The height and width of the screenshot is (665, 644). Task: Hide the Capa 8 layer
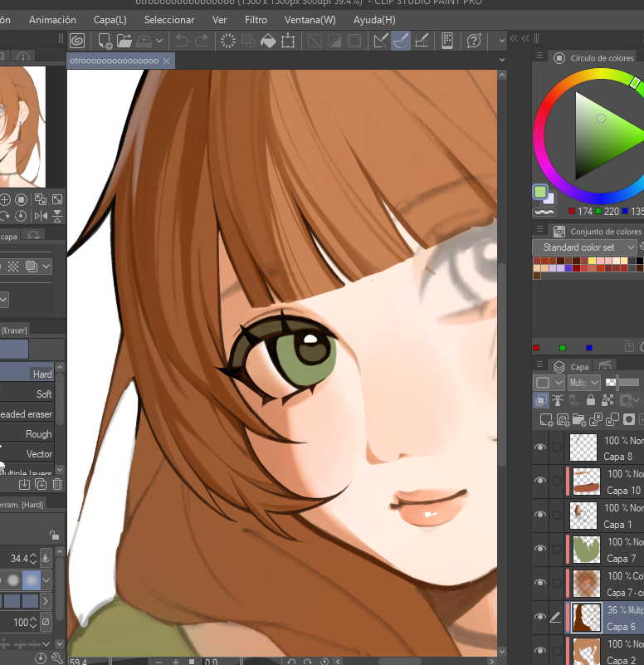[x=540, y=447]
